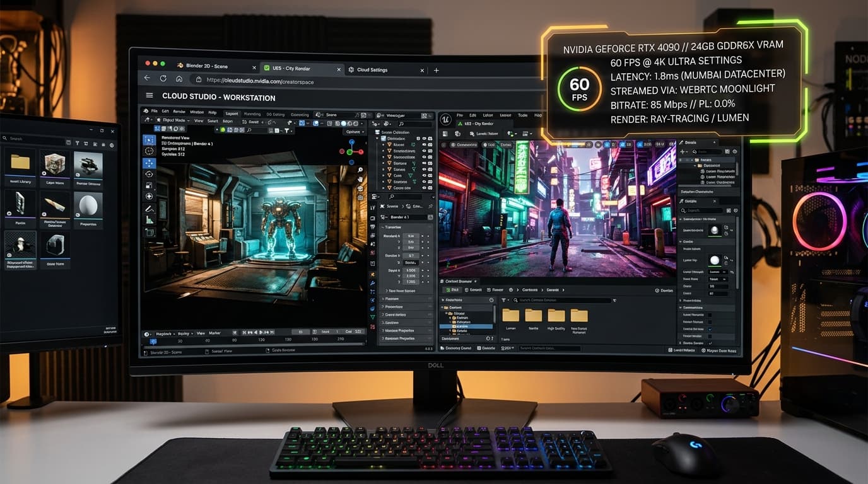The height and width of the screenshot is (484, 868).
Task: Click the End frame field in Blender's timeline
Action: tap(353, 331)
